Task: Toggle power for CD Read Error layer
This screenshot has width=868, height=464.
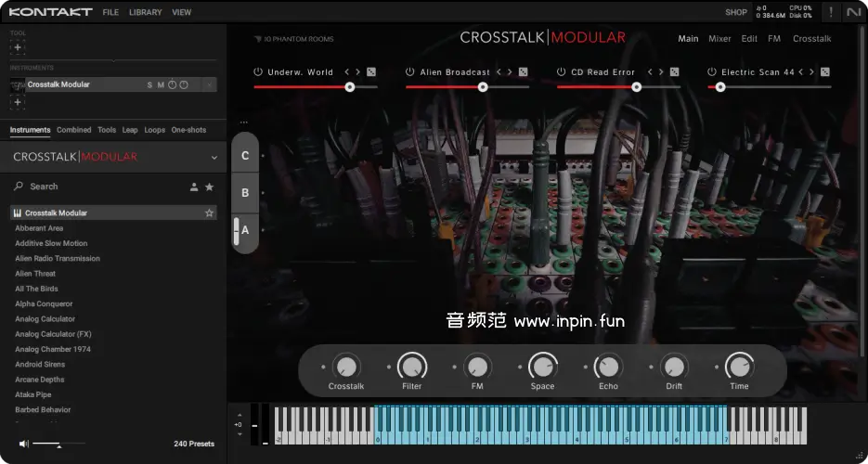Action: tap(562, 71)
